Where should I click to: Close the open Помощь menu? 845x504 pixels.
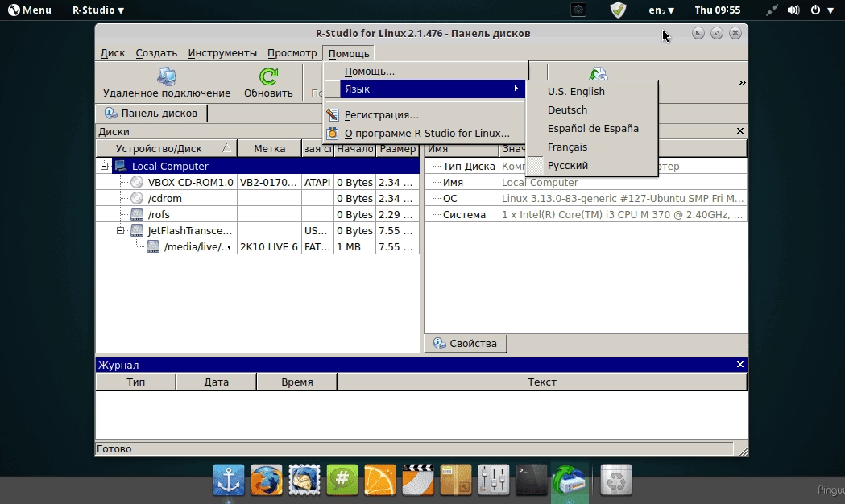point(349,53)
